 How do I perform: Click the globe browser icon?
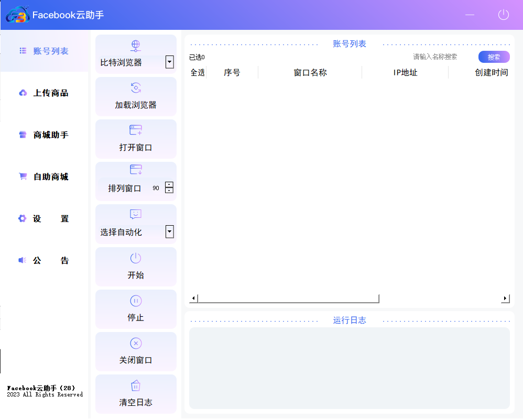point(136,46)
